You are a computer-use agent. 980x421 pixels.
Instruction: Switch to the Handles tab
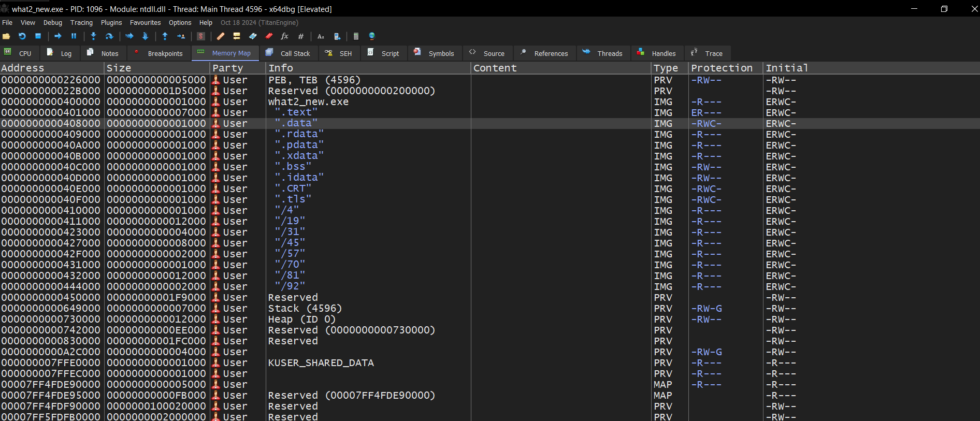coord(657,53)
